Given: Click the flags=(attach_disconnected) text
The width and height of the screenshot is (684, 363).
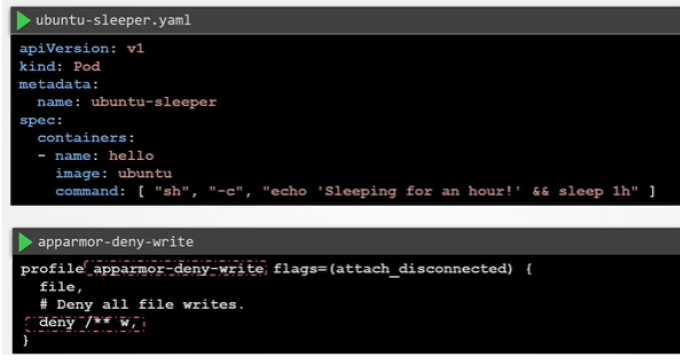Looking at the screenshot, I should pyautogui.click(x=393, y=269).
